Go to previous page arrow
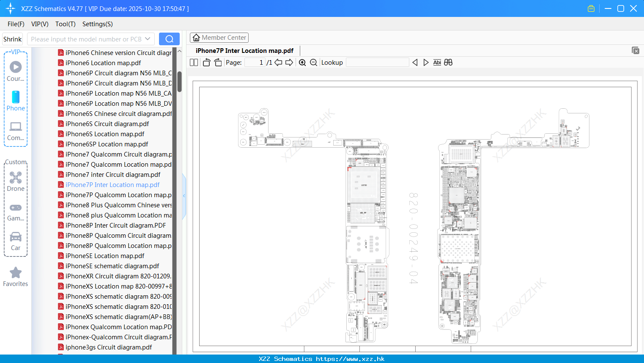The image size is (644, 363). [278, 63]
